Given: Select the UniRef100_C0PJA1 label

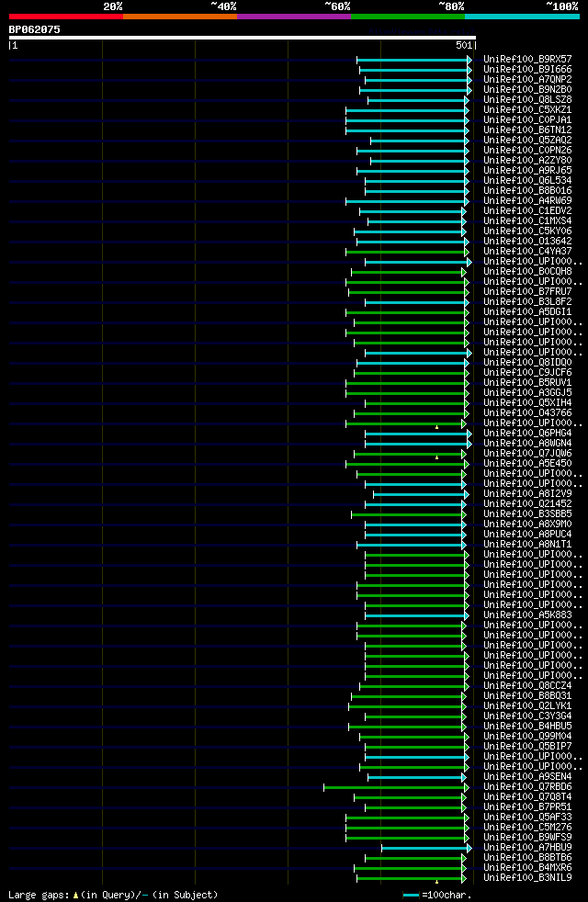Looking at the screenshot, I should point(527,119).
